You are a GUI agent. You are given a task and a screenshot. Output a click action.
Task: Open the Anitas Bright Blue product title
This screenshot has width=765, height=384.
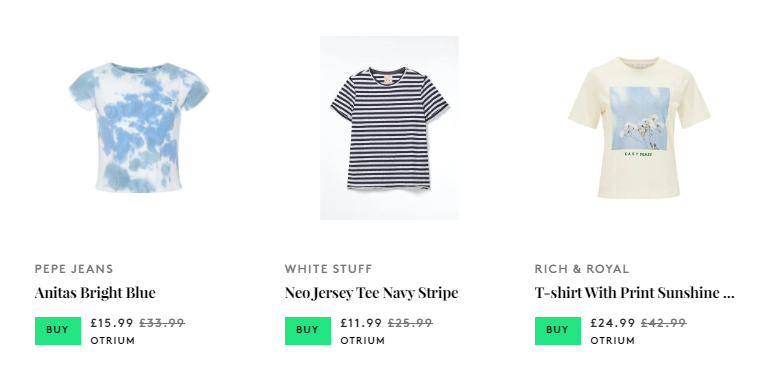[x=95, y=293]
